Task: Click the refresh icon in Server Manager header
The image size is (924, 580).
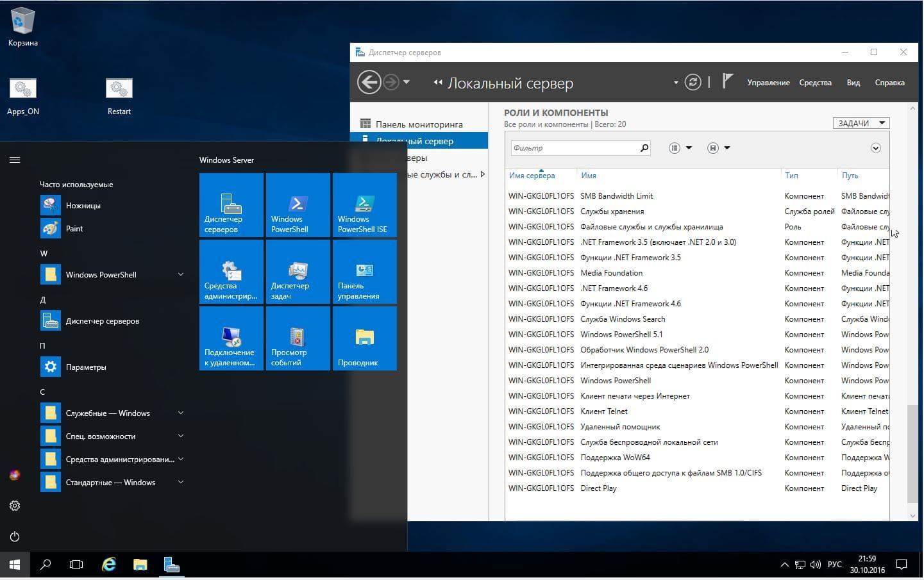Action: tap(693, 82)
